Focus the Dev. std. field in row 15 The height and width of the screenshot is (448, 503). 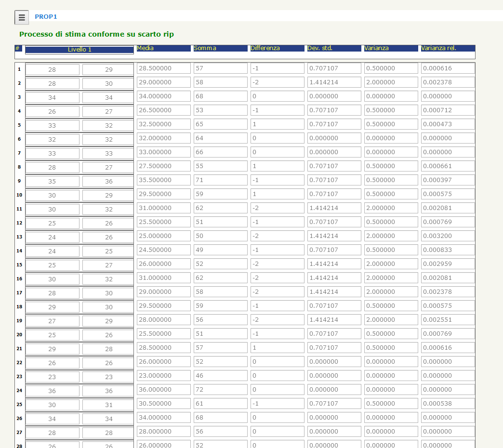[334, 264]
